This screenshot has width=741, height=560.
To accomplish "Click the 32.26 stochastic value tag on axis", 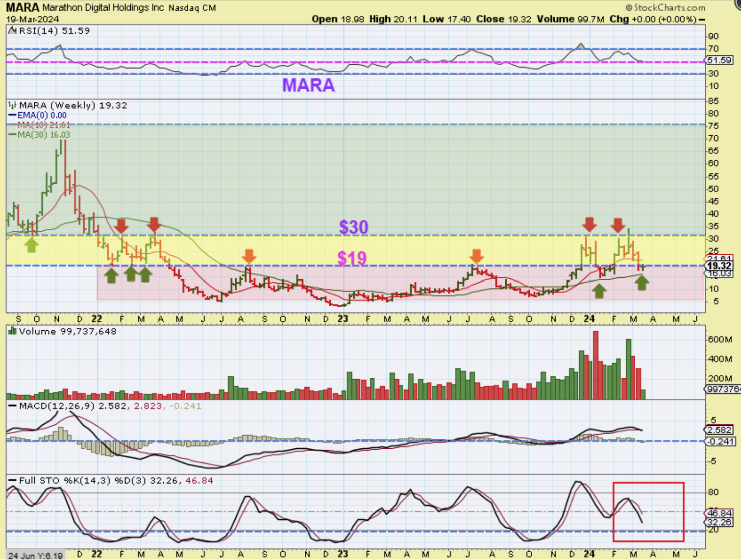I will click(719, 522).
